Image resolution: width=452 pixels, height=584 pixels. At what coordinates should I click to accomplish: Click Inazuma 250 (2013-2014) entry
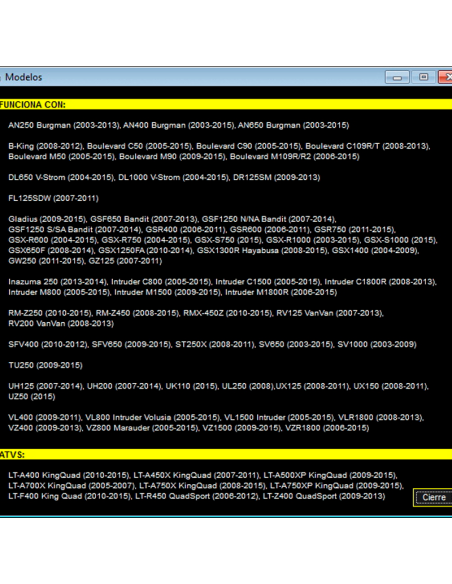point(58,282)
